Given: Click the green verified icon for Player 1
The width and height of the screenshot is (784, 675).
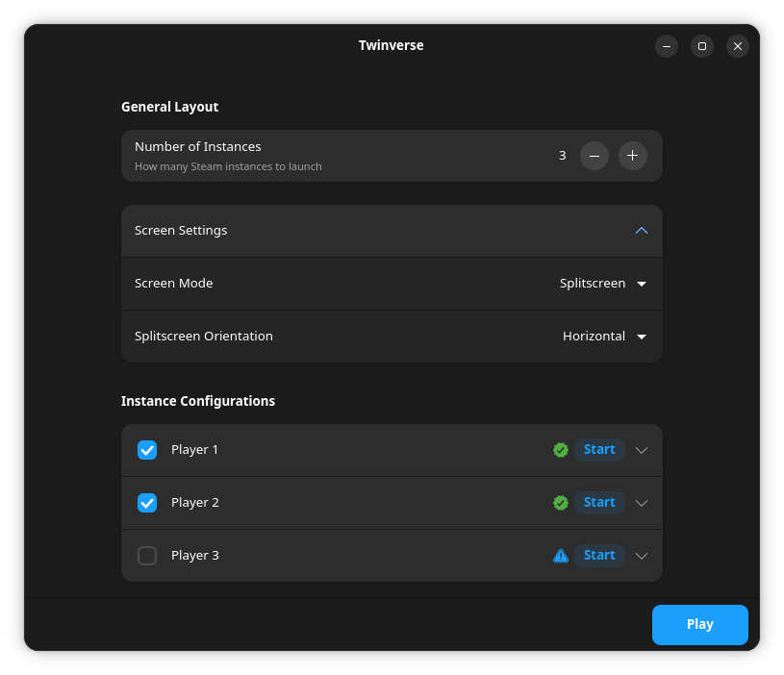Looking at the screenshot, I should coord(561,450).
